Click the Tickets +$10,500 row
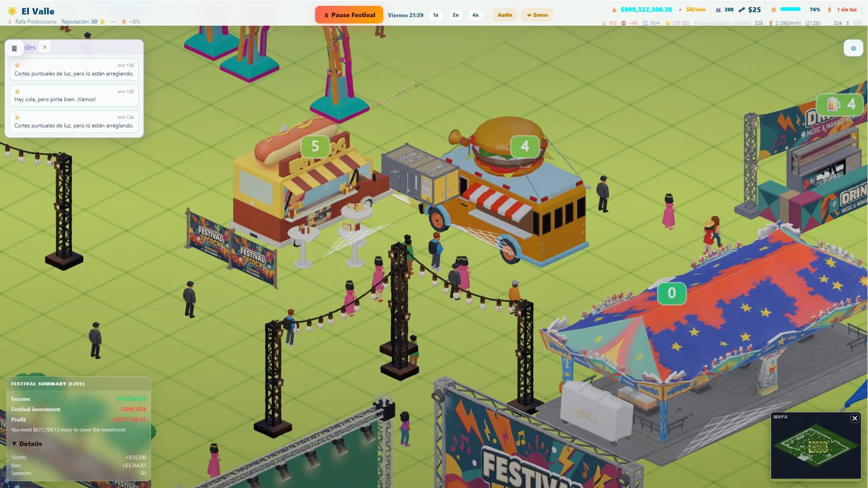The image size is (868, 488). [78, 457]
